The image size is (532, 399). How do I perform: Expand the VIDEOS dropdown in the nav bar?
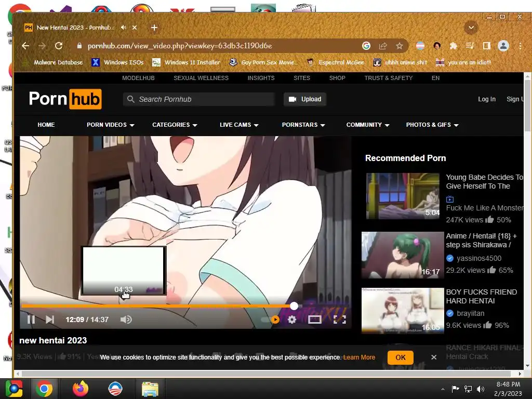coord(111,125)
